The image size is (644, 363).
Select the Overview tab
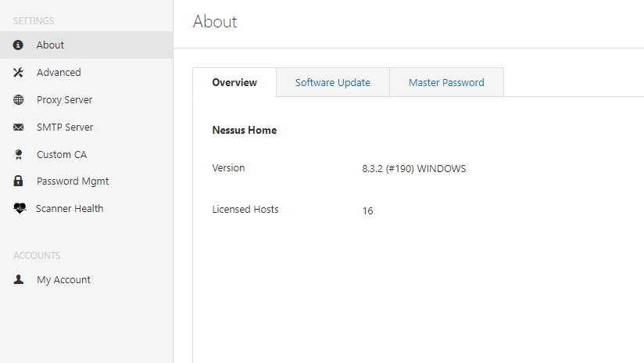[x=234, y=82]
